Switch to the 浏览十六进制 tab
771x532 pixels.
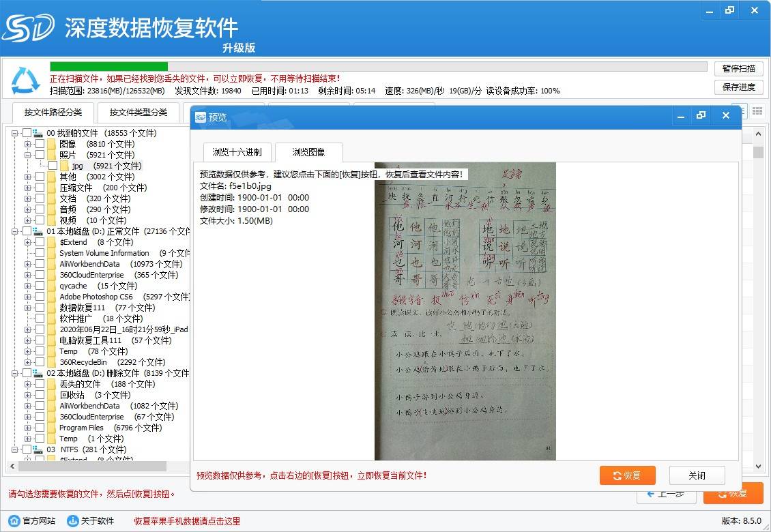click(x=237, y=153)
